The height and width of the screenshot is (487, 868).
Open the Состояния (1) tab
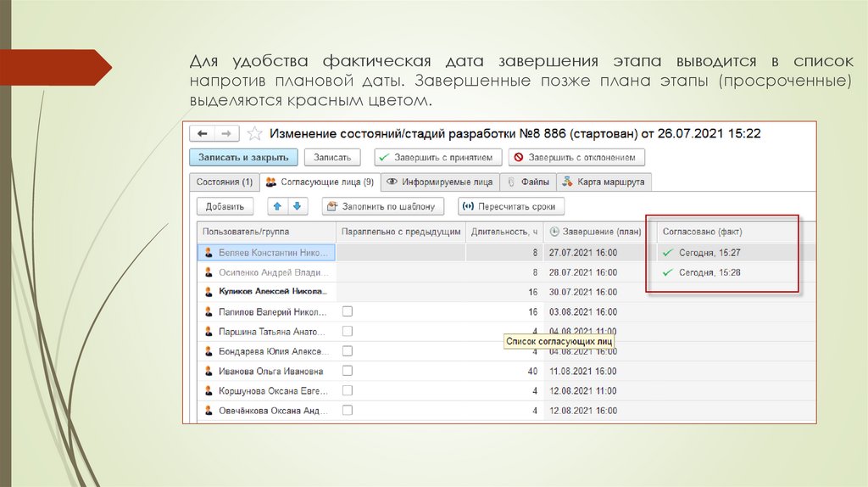225,182
